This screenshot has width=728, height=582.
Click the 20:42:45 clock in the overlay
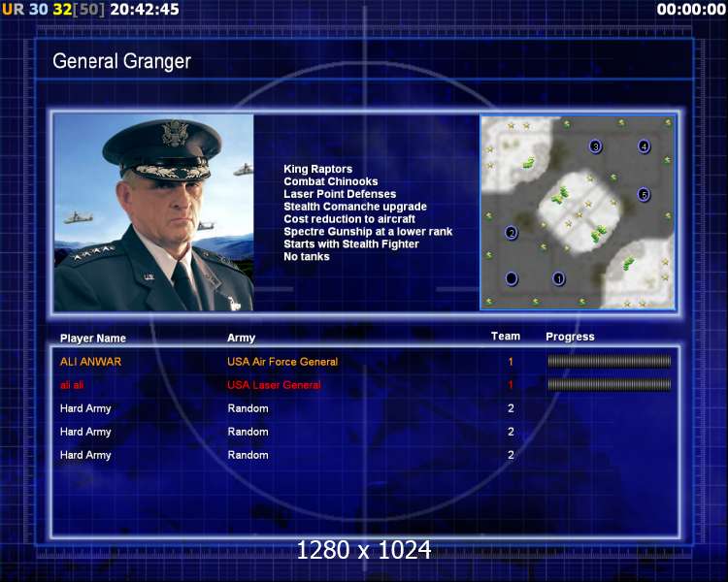(145, 10)
